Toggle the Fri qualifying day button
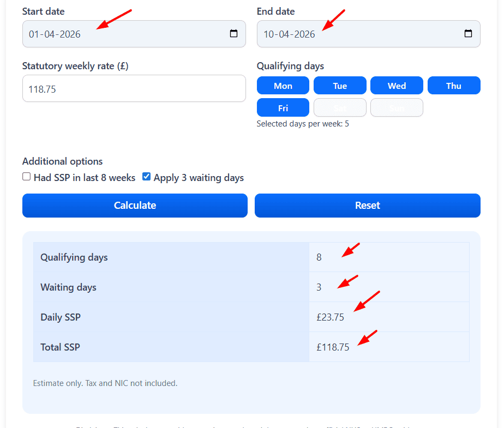The image size is (504, 428). [283, 107]
